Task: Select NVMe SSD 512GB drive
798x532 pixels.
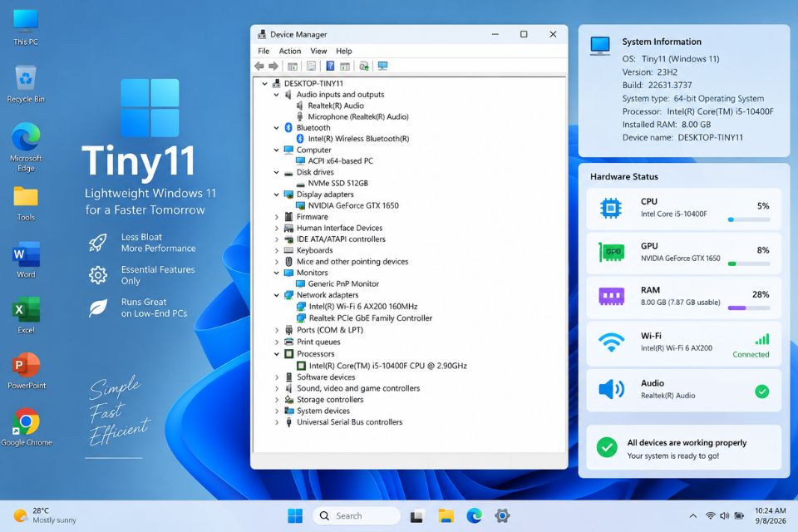Action: [x=338, y=183]
